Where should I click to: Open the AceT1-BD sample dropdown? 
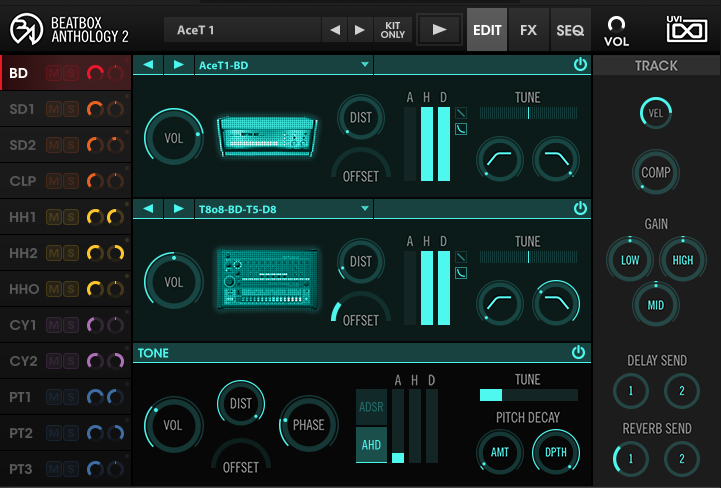(x=284, y=65)
